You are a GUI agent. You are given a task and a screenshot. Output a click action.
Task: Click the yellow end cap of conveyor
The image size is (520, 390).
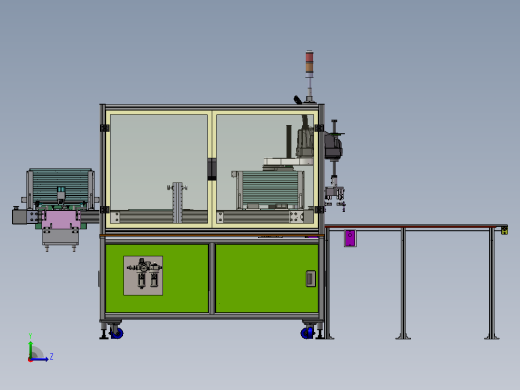click(x=504, y=230)
